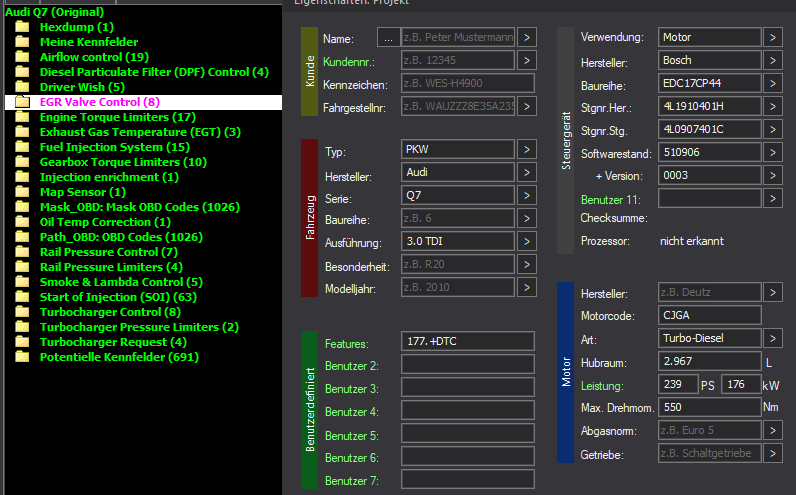Click the Benutzer 11 input field
Image resolution: width=796 pixels, height=495 pixels.
pyautogui.click(x=710, y=199)
